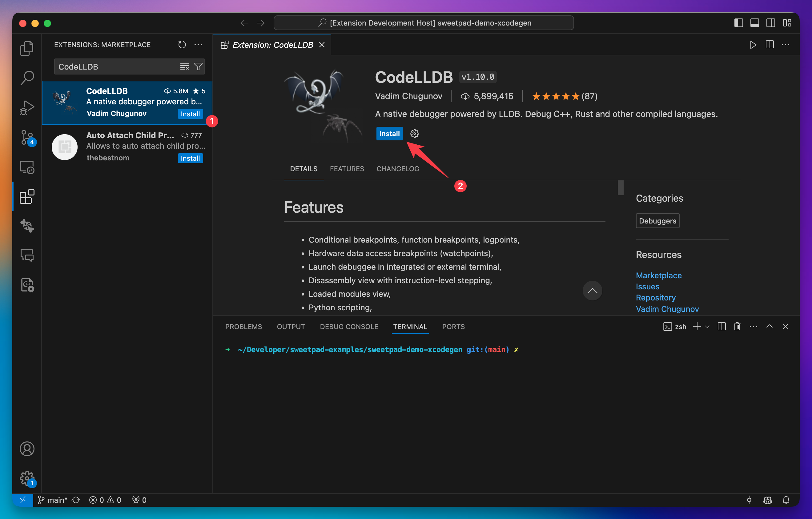Open the Search view in the activity bar

(x=27, y=77)
